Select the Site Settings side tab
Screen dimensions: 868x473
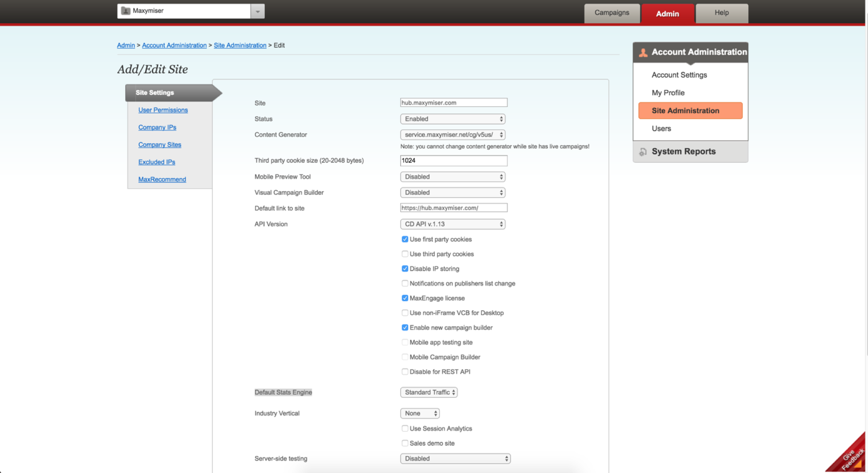point(173,93)
